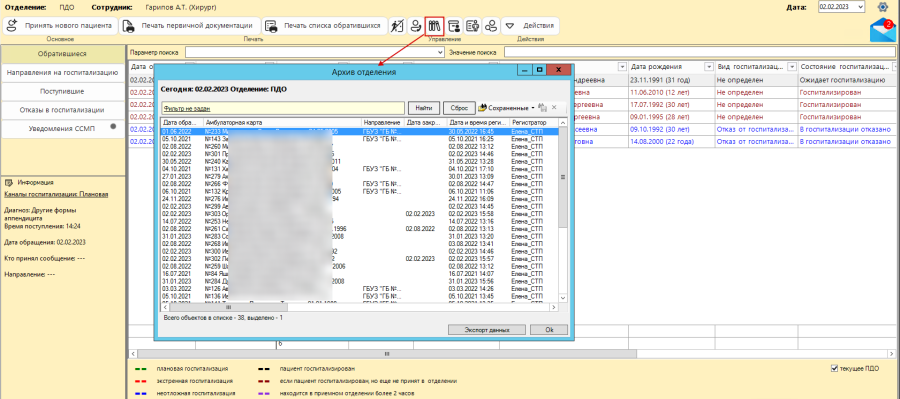This screenshot has height=399, width=900.
Task: Click the running patient exit icon
Action: point(397,26)
